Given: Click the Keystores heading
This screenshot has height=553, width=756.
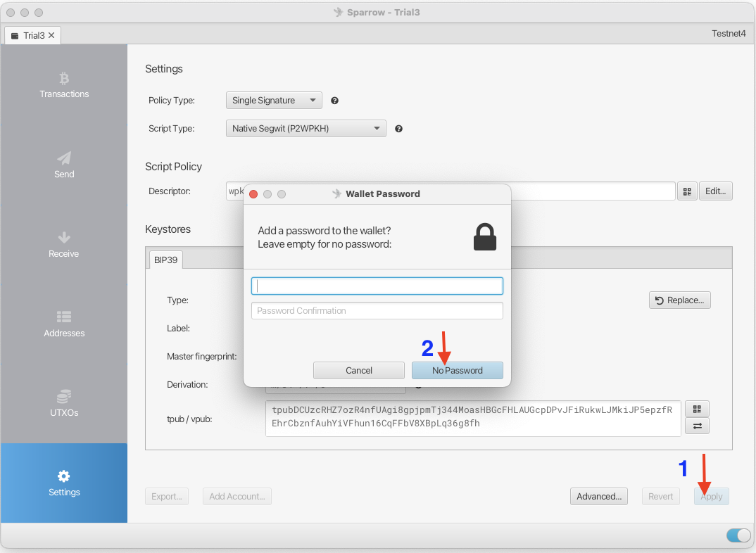Looking at the screenshot, I should (168, 229).
